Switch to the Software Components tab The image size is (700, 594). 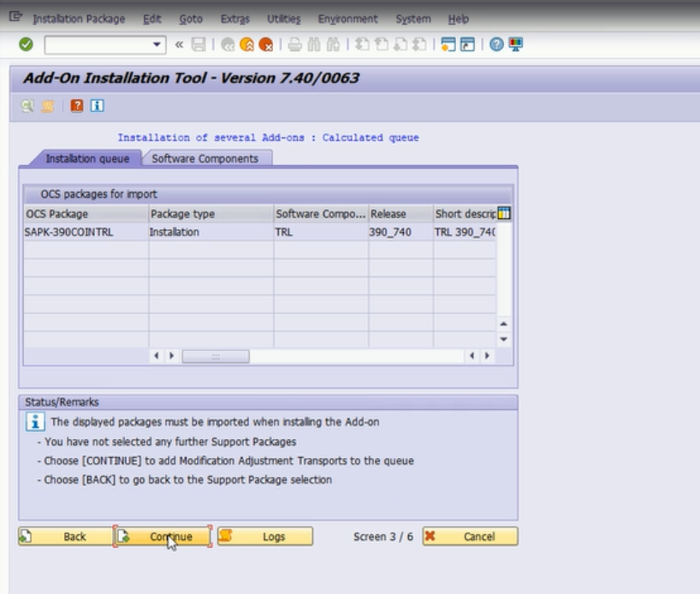coord(205,158)
